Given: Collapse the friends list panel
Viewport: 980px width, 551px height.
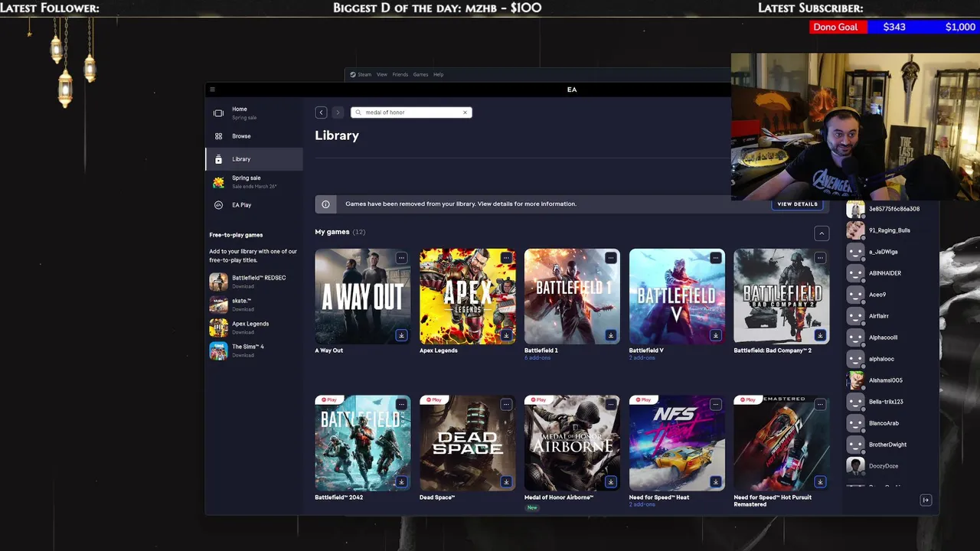Looking at the screenshot, I should click(x=926, y=500).
